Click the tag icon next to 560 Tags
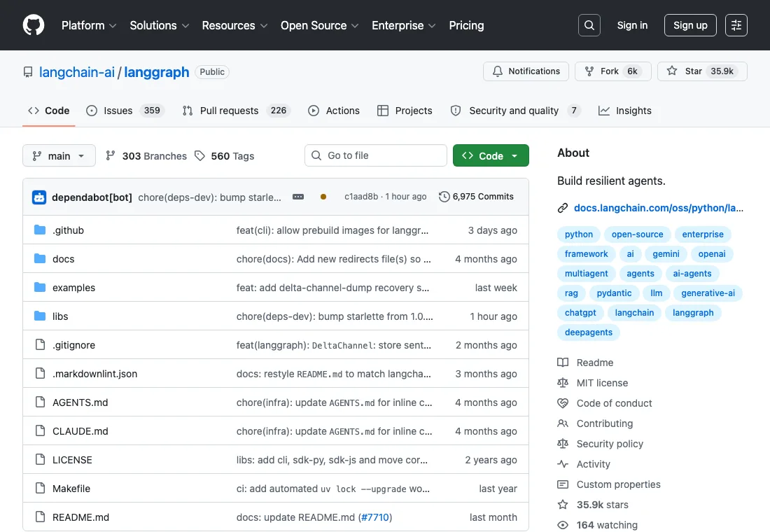Screen dimensions: 770x532 (199, 155)
